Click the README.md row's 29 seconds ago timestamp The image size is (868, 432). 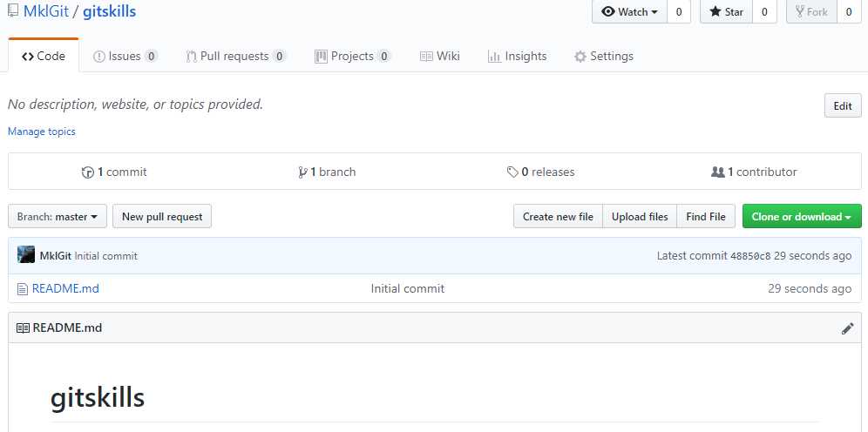810,288
